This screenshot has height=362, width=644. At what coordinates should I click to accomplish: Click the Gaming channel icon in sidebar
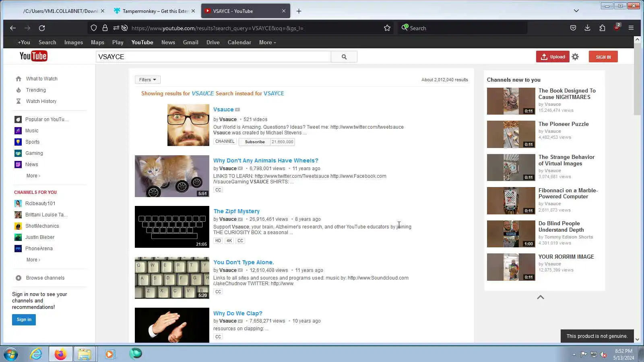pyautogui.click(x=18, y=153)
